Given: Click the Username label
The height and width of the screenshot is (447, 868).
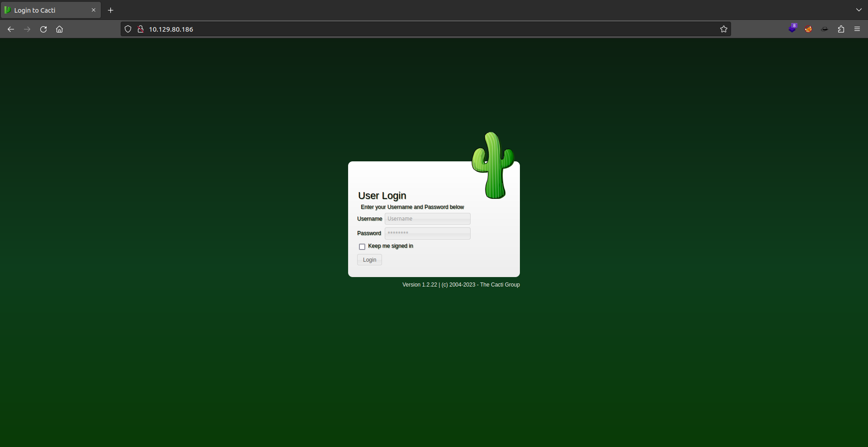Looking at the screenshot, I should coord(370,219).
